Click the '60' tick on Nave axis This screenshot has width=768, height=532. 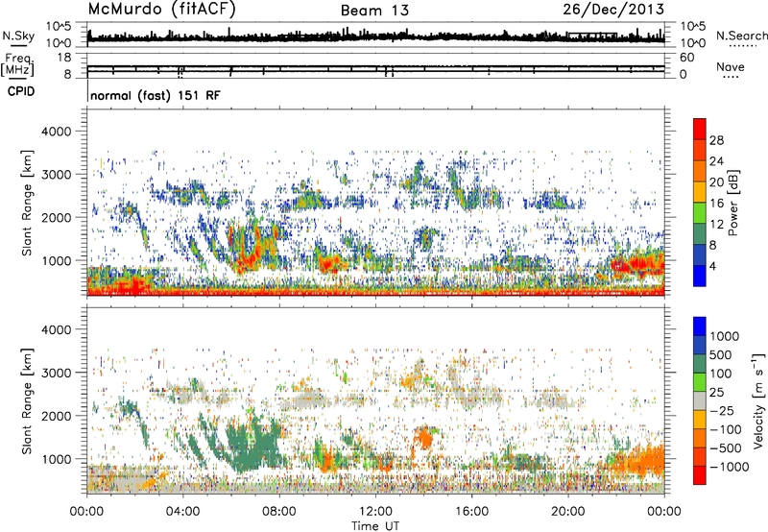[686, 58]
